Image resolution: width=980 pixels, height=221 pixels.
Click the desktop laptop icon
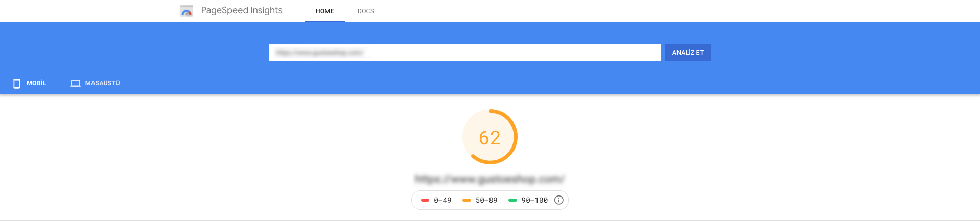(x=76, y=83)
